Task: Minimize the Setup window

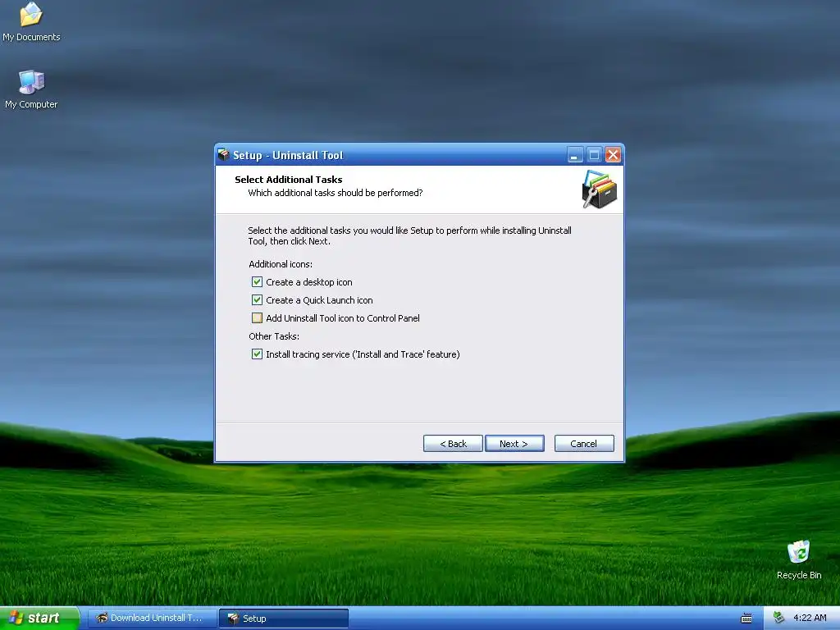Action: click(x=575, y=155)
